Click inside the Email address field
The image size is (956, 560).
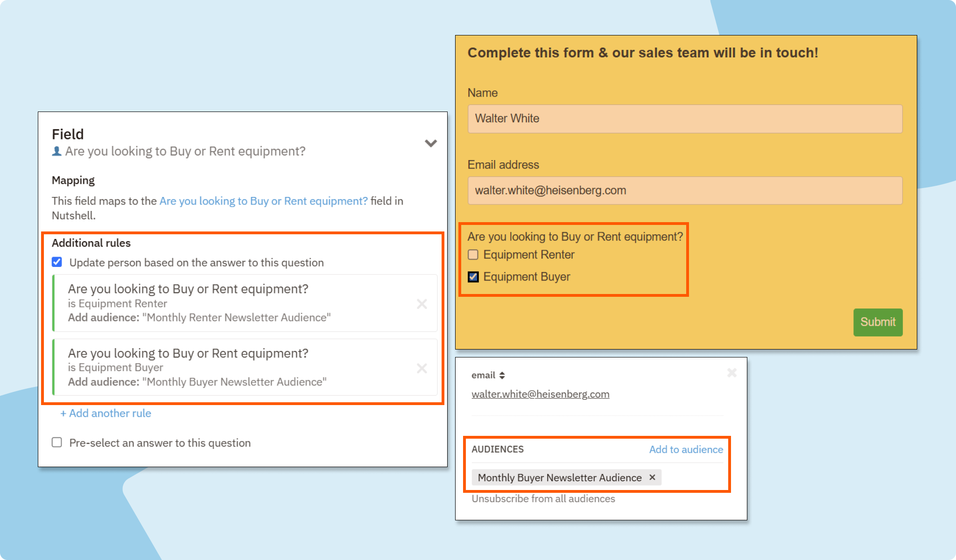pyautogui.click(x=684, y=190)
